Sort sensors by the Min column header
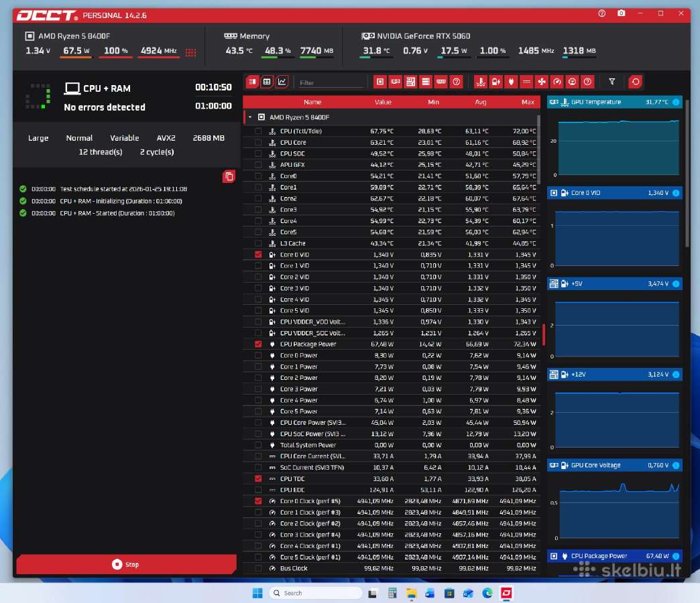Screen dimensions: 700x603 click(434, 102)
